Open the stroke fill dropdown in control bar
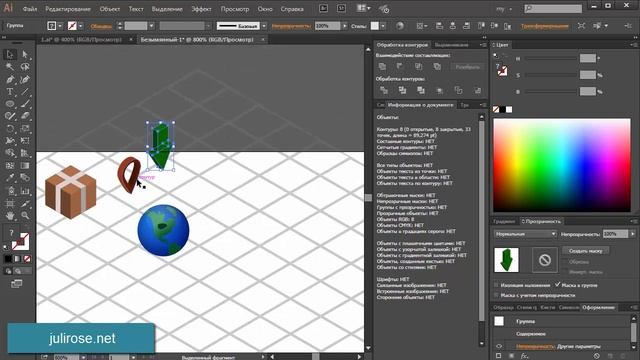640x360 pixels. click(x=80, y=26)
